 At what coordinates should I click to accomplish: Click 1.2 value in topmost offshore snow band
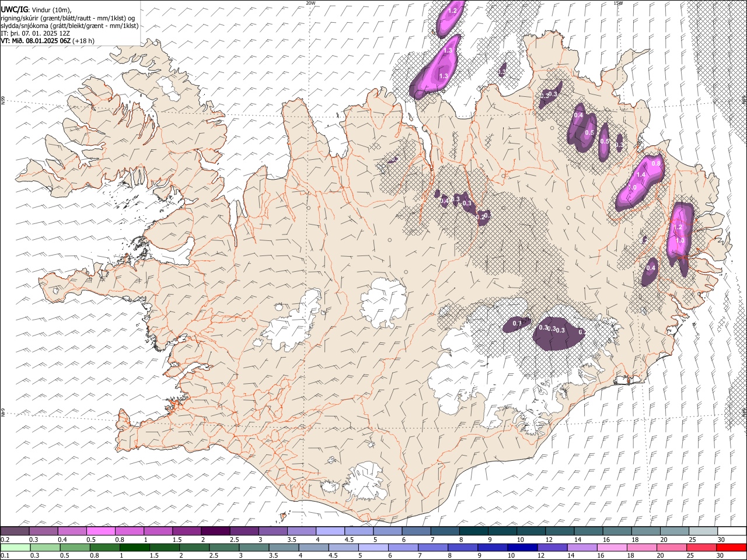(452, 11)
